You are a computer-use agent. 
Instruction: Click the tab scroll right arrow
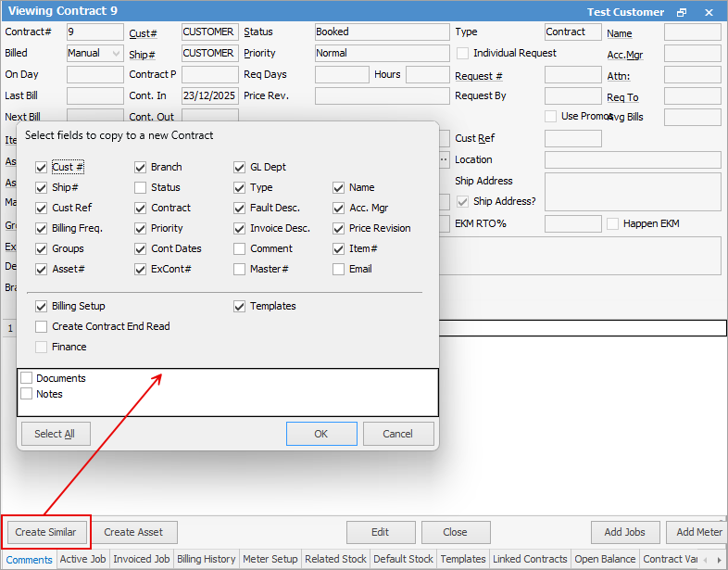(719, 560)
